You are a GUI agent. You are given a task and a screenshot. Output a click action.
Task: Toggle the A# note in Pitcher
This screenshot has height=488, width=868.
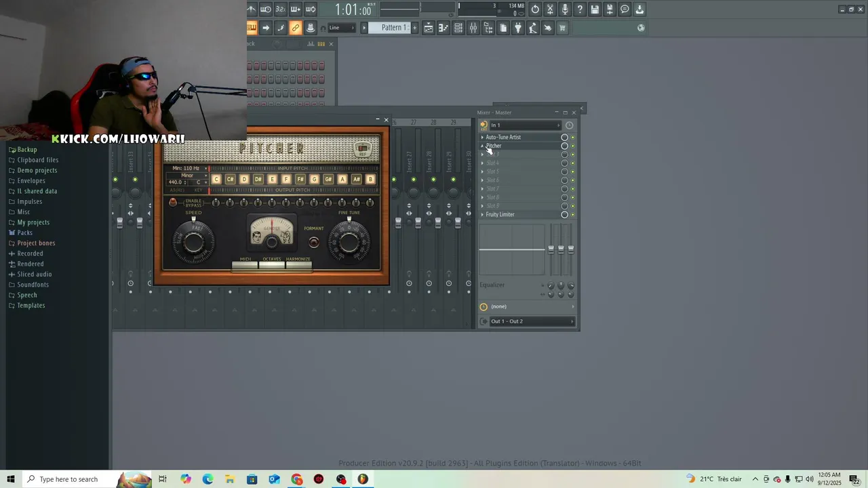pos(356,180)
